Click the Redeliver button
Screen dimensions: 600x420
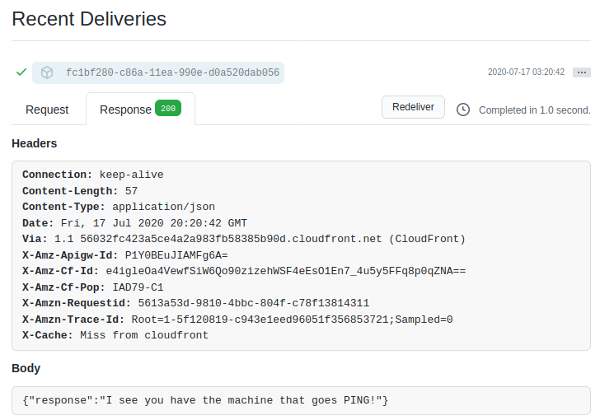tap(413, 107)
